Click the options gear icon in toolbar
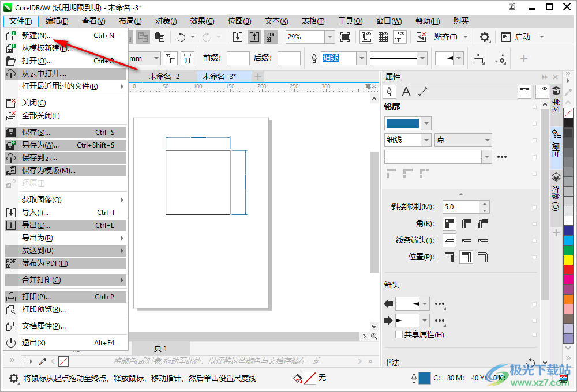This screenshot has height=392, width=577. coord(485,37)
